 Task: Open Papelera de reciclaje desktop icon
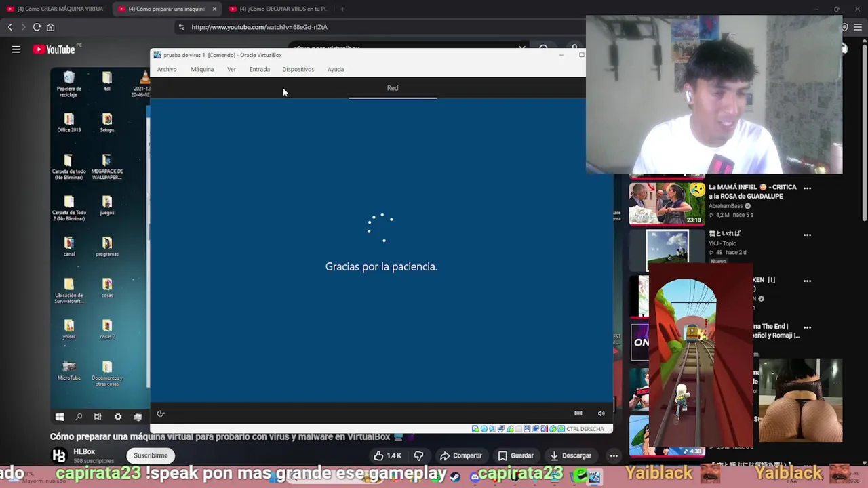(x=68, y=85)
